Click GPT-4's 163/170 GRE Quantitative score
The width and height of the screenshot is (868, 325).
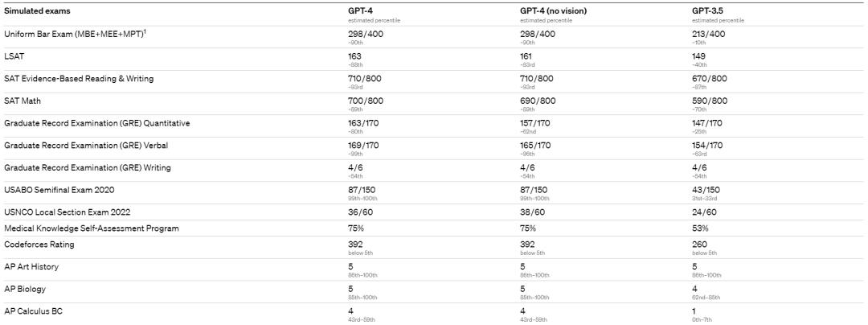click(x=363, y=123)
